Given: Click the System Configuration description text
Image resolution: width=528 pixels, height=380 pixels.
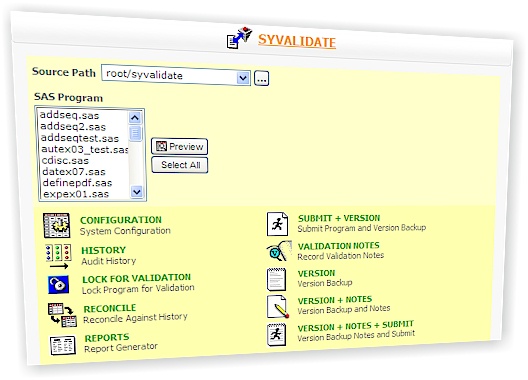Looking at the screenshot, I should (125, 231).
